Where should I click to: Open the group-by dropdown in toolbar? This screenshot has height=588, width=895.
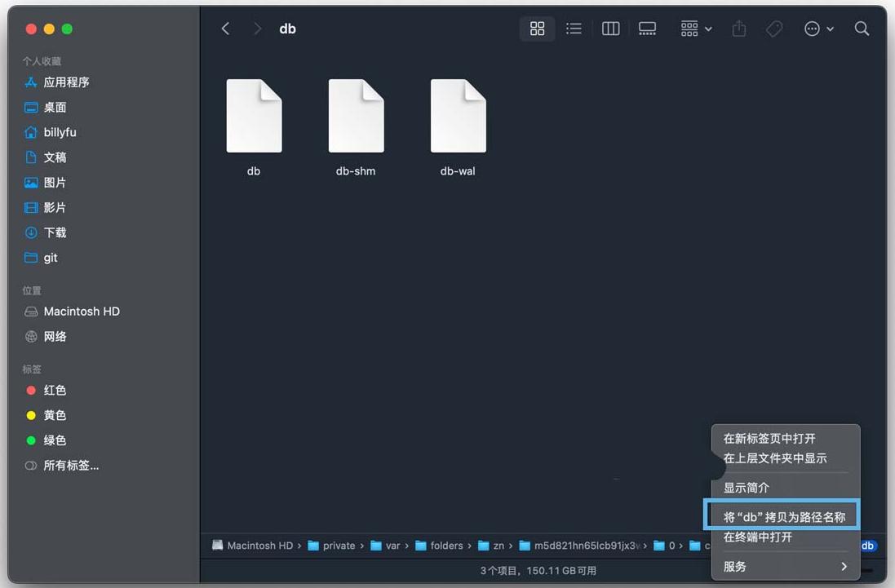[x=696, y=29]
